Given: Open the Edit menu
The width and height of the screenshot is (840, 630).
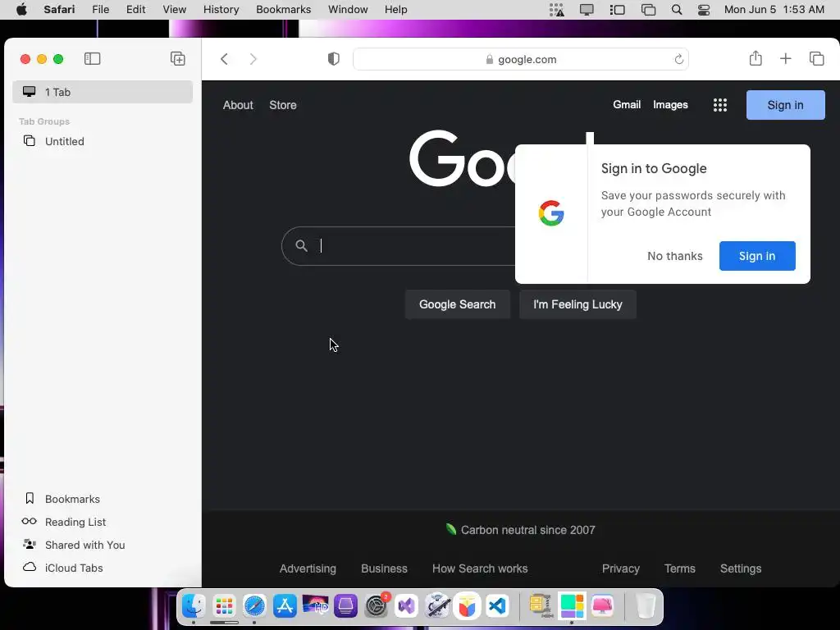Looking at the screenshot, I should [136, 10].
